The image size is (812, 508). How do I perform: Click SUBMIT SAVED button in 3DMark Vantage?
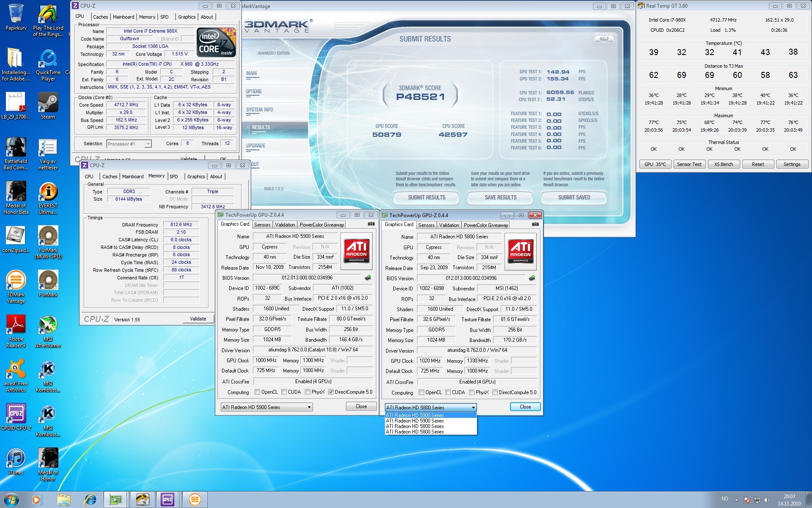(x=574, y=197)
